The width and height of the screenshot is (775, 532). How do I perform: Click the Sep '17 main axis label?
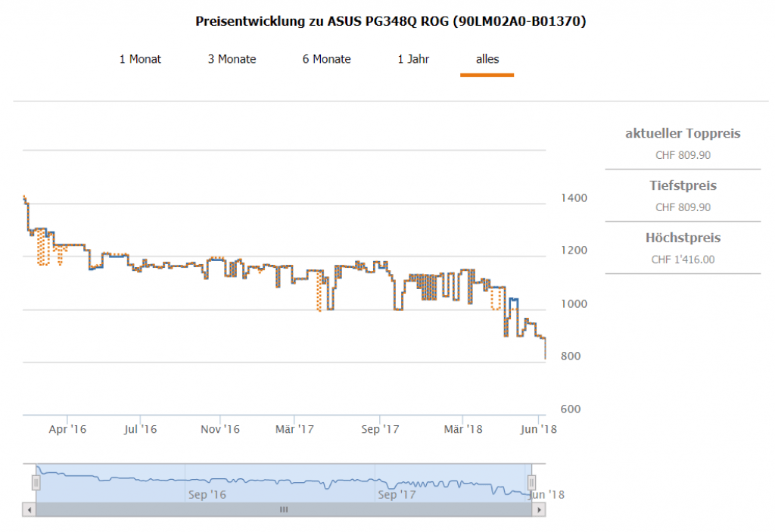pos(380,429)
